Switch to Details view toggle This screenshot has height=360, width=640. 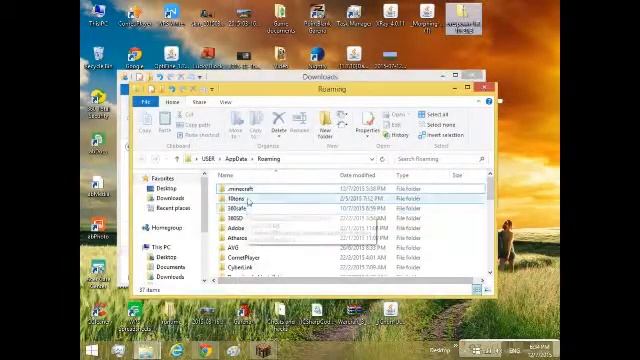476,289
